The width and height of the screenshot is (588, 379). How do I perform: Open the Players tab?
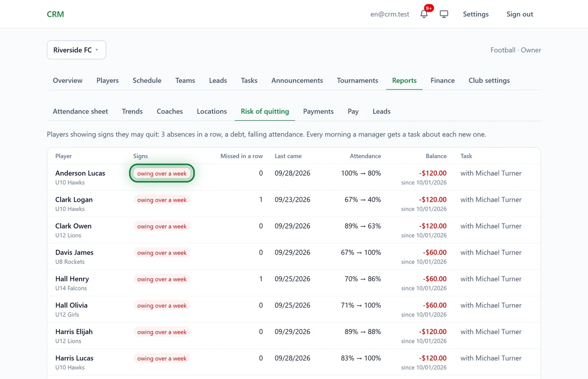point(108,80)
